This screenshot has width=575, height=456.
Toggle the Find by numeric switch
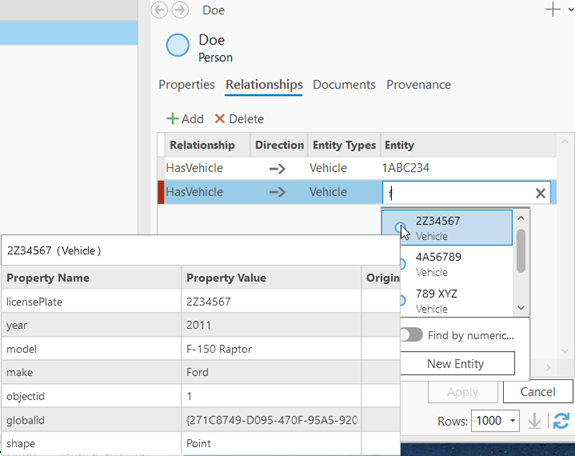(x=411, y=335)
